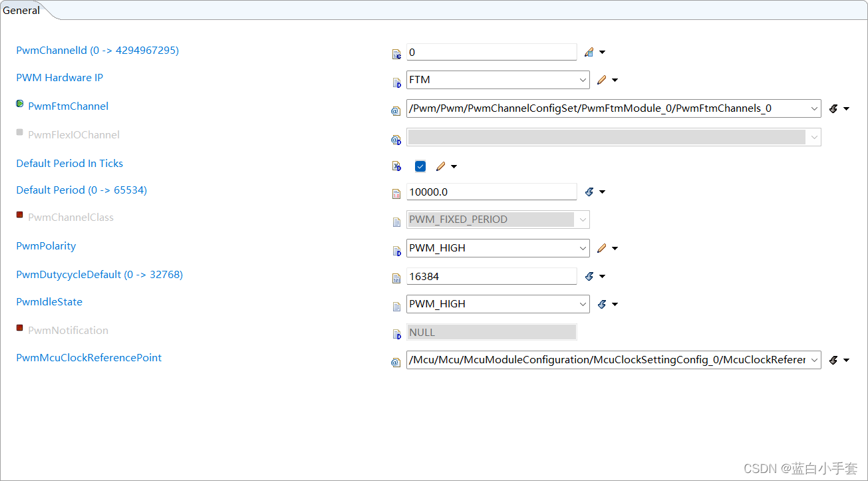868x481 pixels.
Task: Click the eraser icon beside PwmChannelId field
Action: point(589,52)
